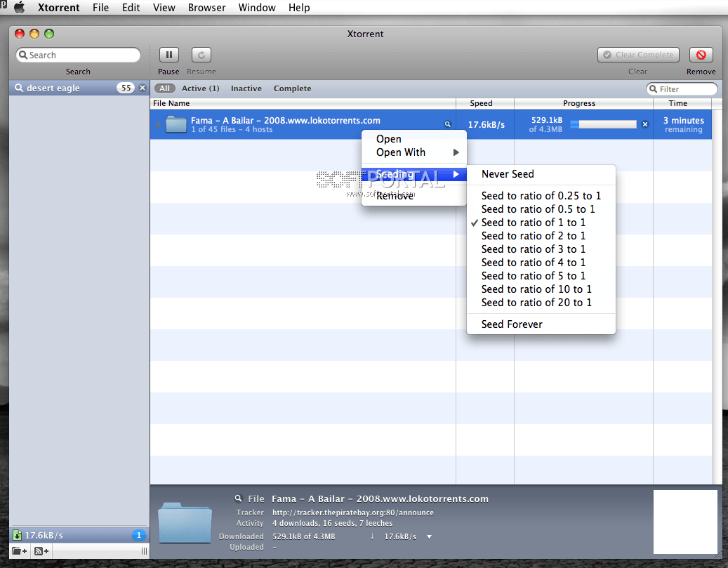Show All torrents filter

pos(164,88)
